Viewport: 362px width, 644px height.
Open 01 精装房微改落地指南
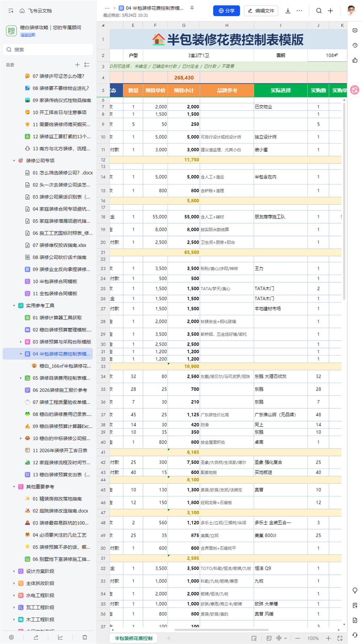click(x=57, y=499)
